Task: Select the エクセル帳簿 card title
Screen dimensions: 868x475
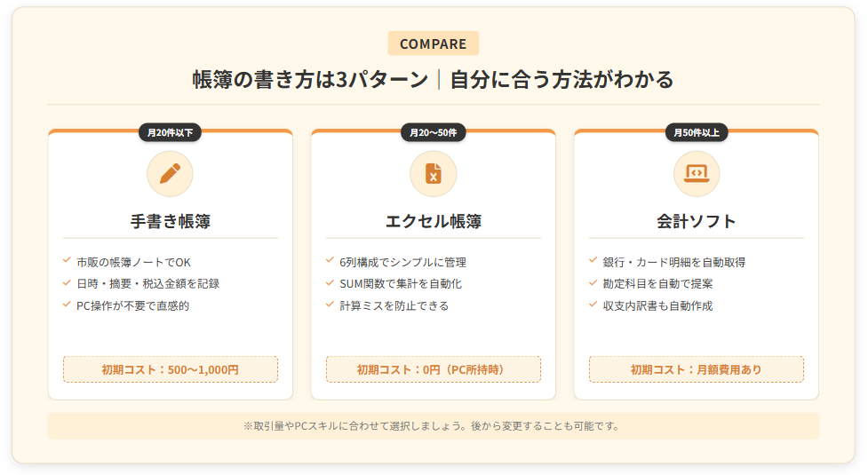Action: point(433,221)
